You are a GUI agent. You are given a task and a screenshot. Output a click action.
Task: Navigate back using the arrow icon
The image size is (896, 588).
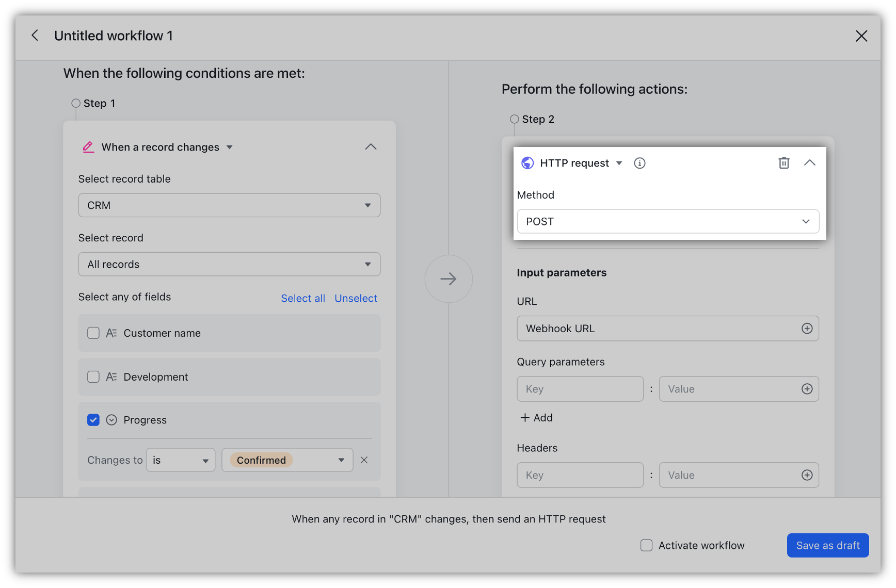(35, 35)
